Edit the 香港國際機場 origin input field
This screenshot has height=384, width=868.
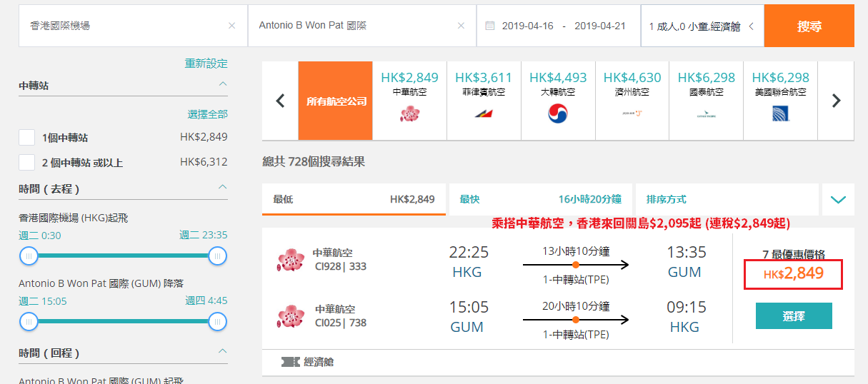pos(133,26)
